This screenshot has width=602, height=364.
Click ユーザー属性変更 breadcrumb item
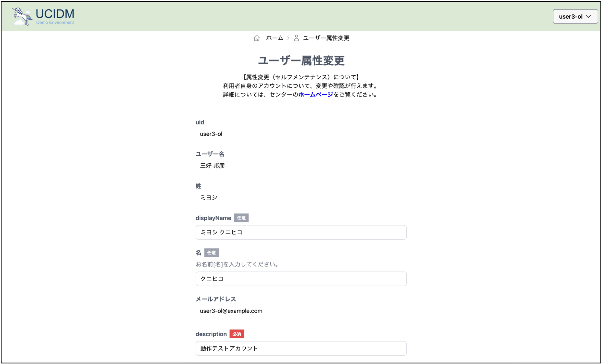tap(326, 38)
